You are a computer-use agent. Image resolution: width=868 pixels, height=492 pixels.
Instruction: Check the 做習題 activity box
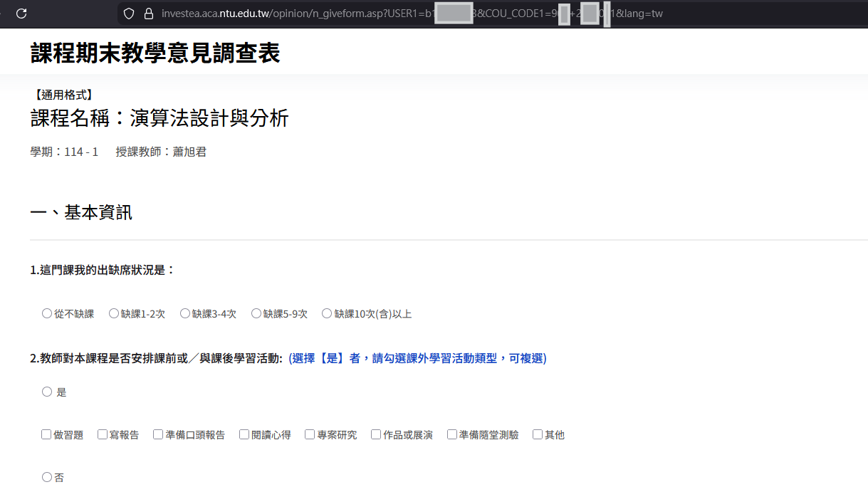pyautogui.click(x=46, y=434)
